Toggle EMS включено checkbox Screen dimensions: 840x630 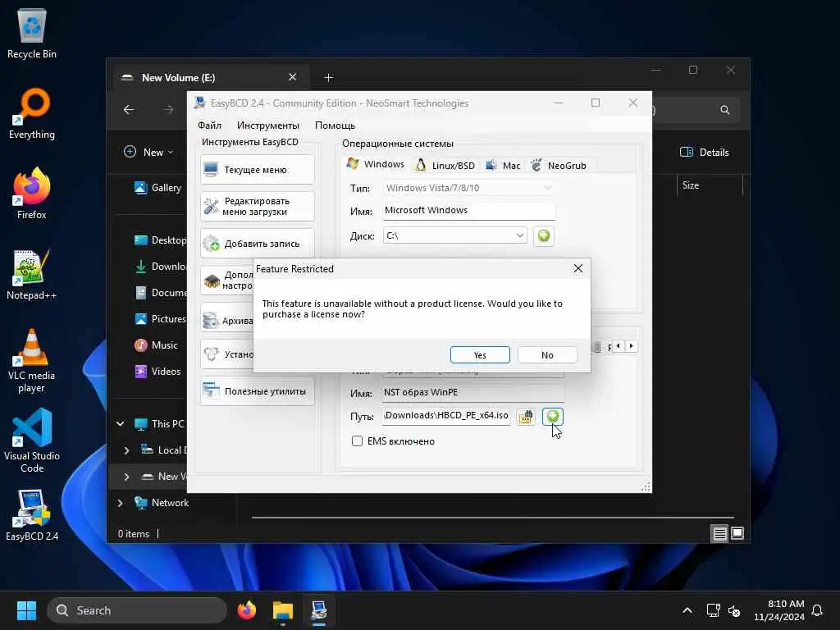pyautogui.click(x=358, y=441)
